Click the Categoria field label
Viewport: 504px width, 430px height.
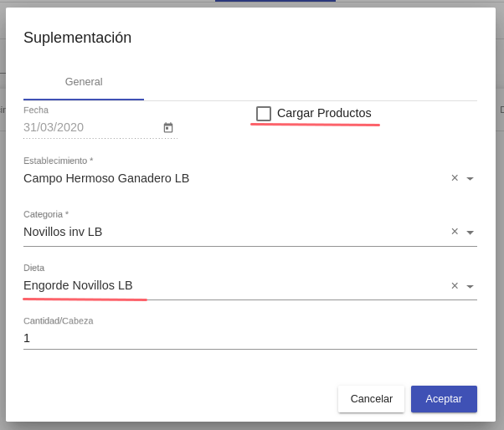coord(45,214)
